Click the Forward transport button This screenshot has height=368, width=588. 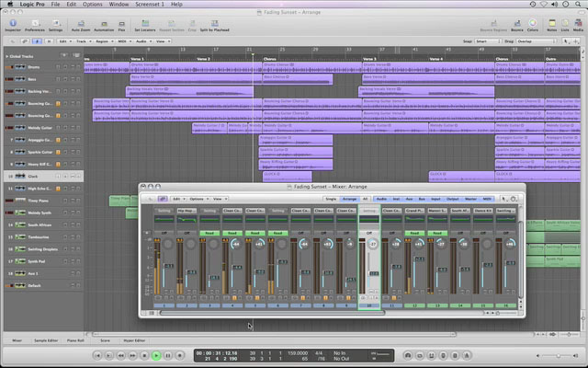click(x=132, y=355)
